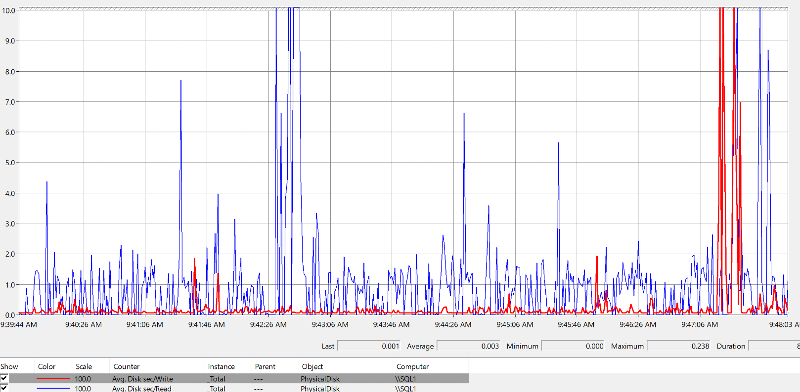800x392 pixels.
Task: Sort by the Counter column header
Action: click(x=126, y=366)
